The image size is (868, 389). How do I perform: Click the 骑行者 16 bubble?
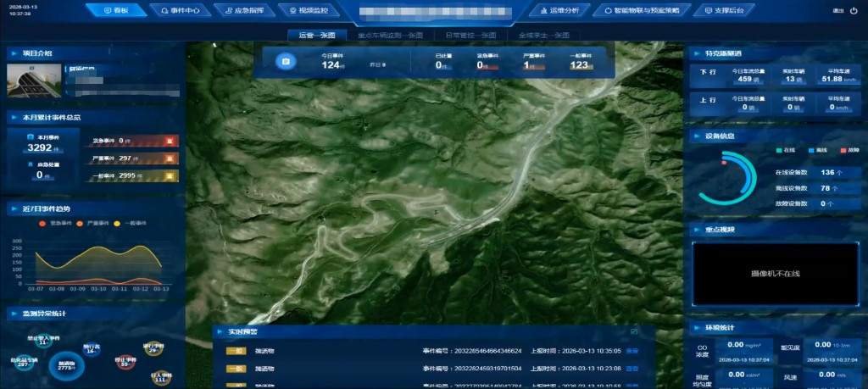(x=92, y=349)
